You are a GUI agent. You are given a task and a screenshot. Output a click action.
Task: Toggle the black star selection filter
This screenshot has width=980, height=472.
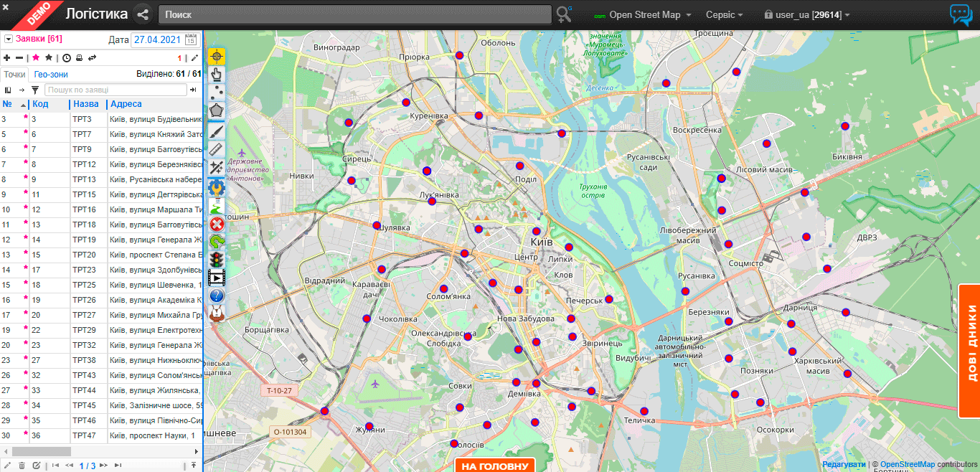49,57
